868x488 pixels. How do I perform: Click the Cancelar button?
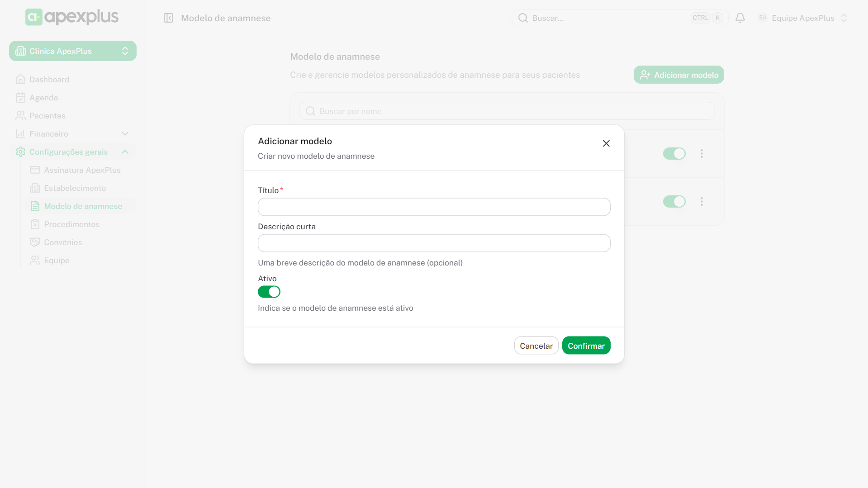[536, 346]
